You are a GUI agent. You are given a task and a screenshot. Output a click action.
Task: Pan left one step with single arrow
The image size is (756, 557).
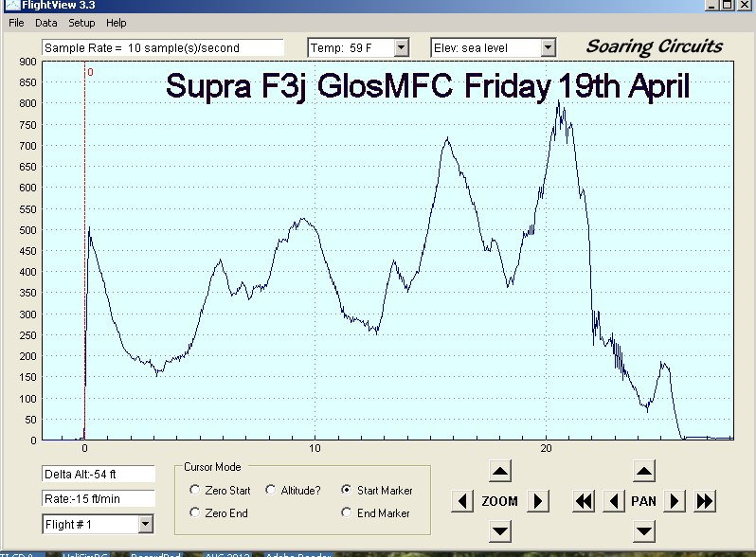click(x=614, y=501)
